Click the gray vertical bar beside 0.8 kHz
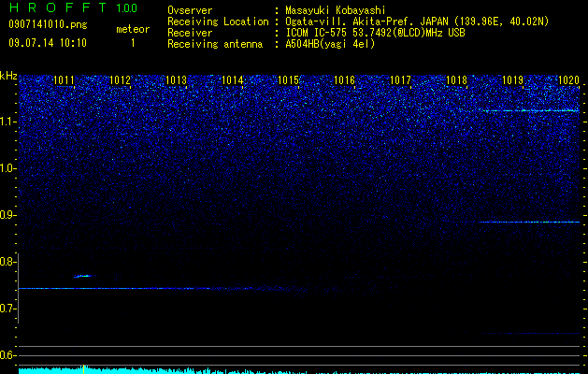The height and width of the screenshot is (374, 588). 19,288
